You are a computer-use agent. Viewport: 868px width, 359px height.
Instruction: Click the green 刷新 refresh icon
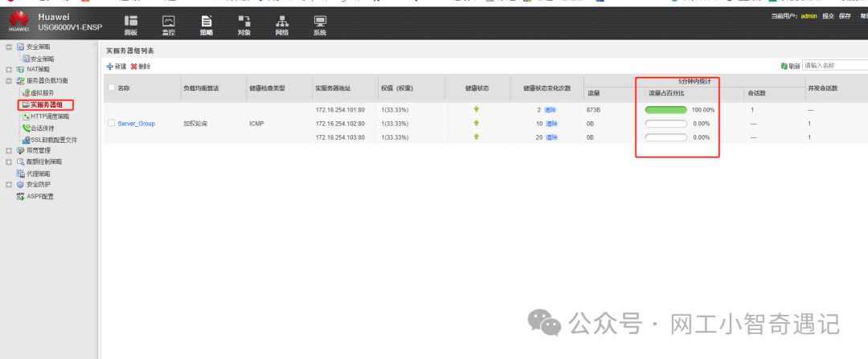(x=784, y=66)
